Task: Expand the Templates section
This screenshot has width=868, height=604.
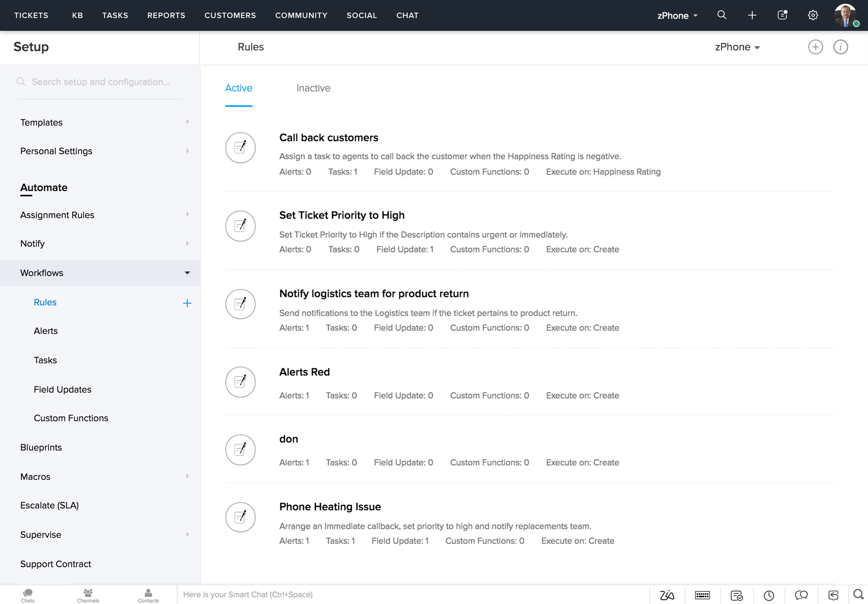Action: pos(187,122)
